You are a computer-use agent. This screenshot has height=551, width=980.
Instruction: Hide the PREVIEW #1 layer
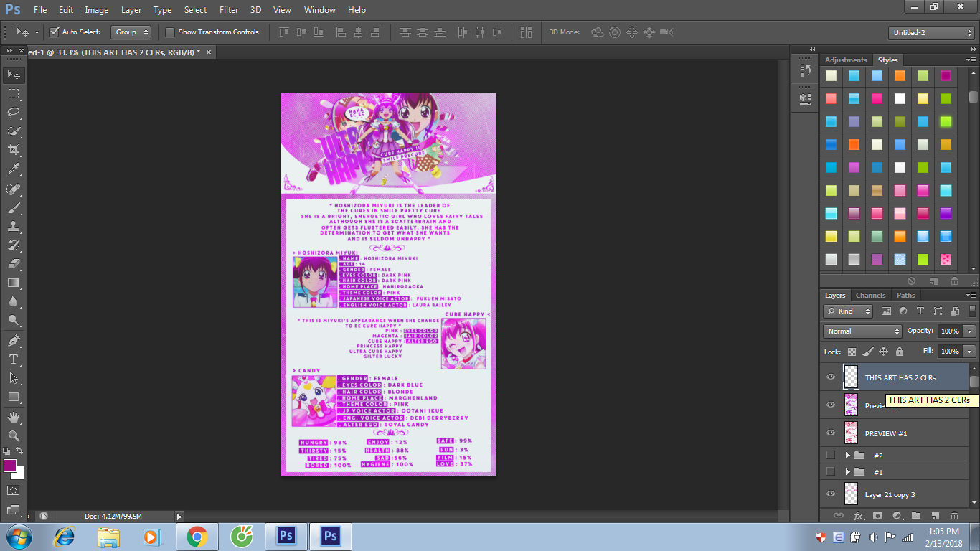click(x=831, y=433)
